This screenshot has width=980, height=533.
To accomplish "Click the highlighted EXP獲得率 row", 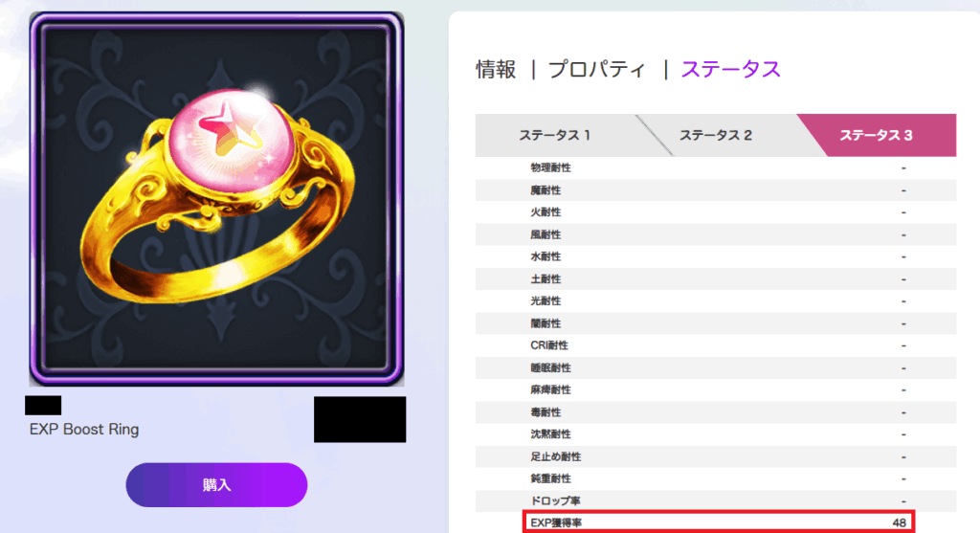I will tap(719, 522).
